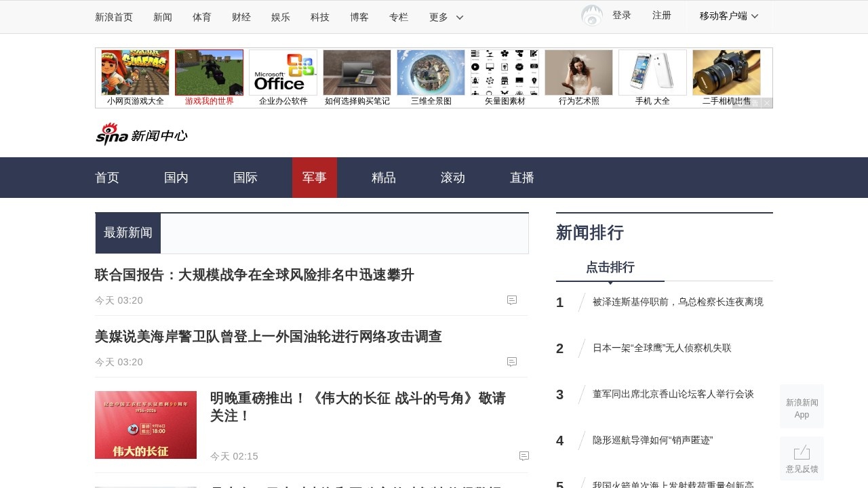Viewport: 868px width, 488px height.
Task: Select the 国内 tab in news navbar
Action: 176,178
